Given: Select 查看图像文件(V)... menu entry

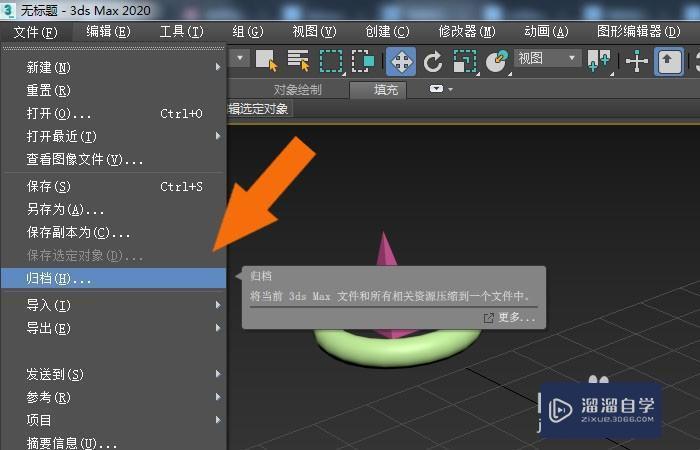Looking at the screenshot, I should coord(113,159).
